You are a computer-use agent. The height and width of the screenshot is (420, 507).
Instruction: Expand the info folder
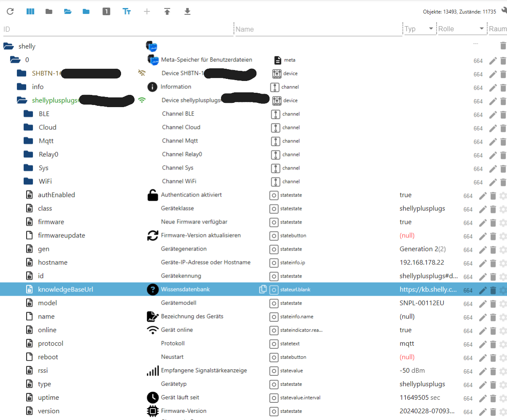pyautogui.click(x=22, y=87)
